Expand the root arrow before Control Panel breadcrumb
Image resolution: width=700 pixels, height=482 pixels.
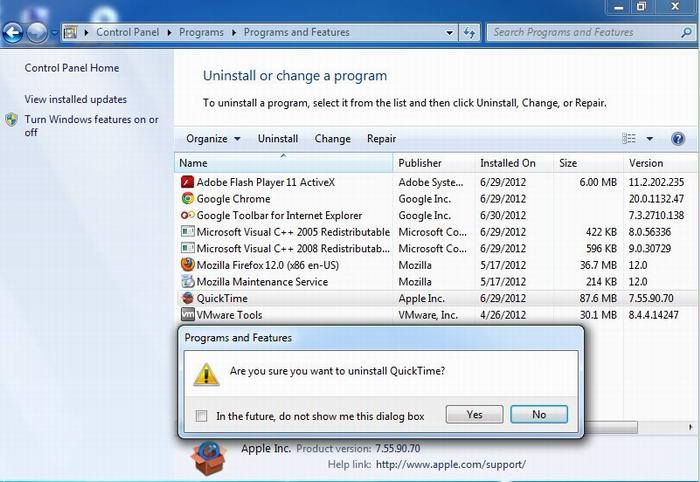point(86,33)
